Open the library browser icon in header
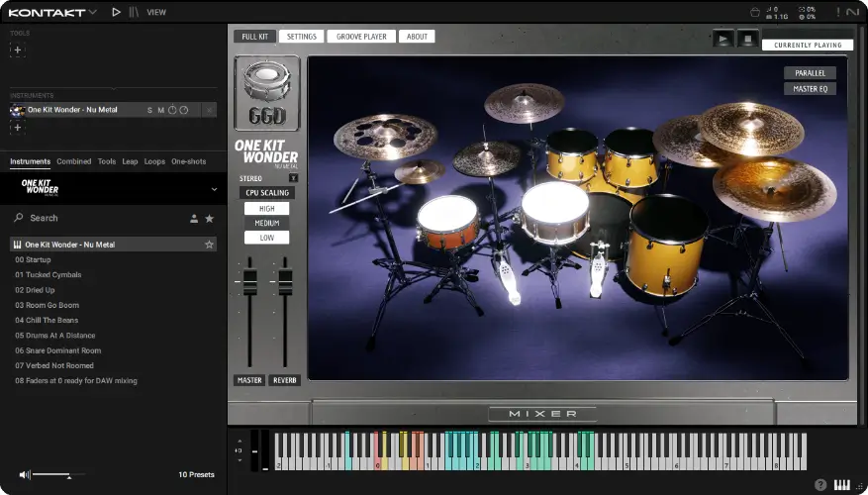This screenshot has height=495, width=868. tap(134, 12)
